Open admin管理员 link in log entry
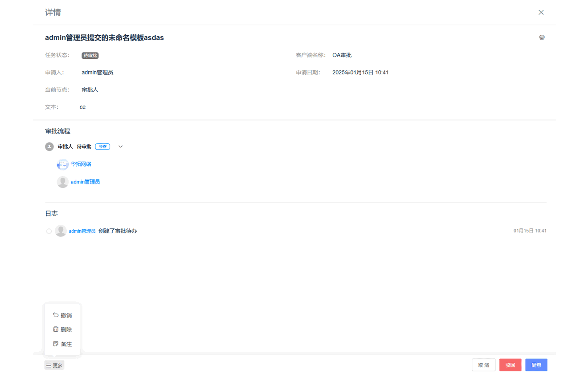 82,231
